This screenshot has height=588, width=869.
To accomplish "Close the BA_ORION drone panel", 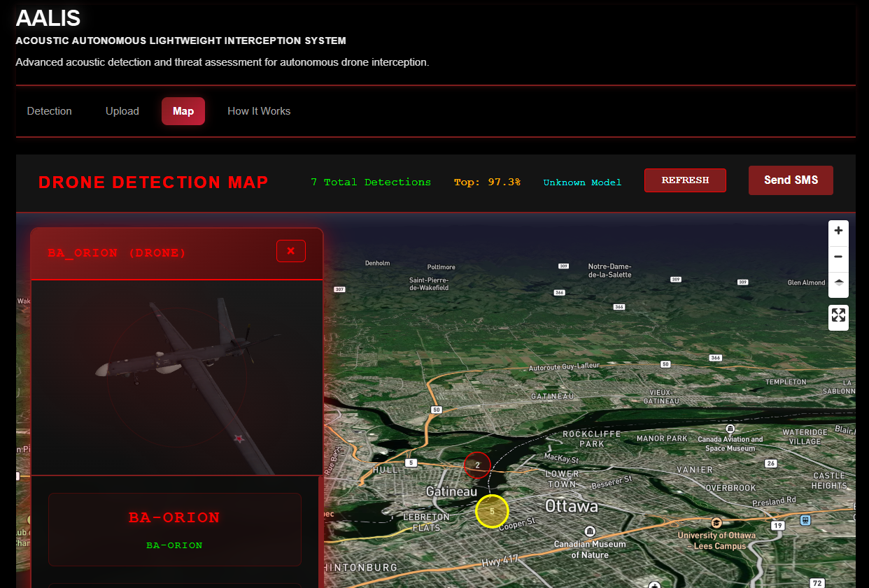I will point(291,251).
